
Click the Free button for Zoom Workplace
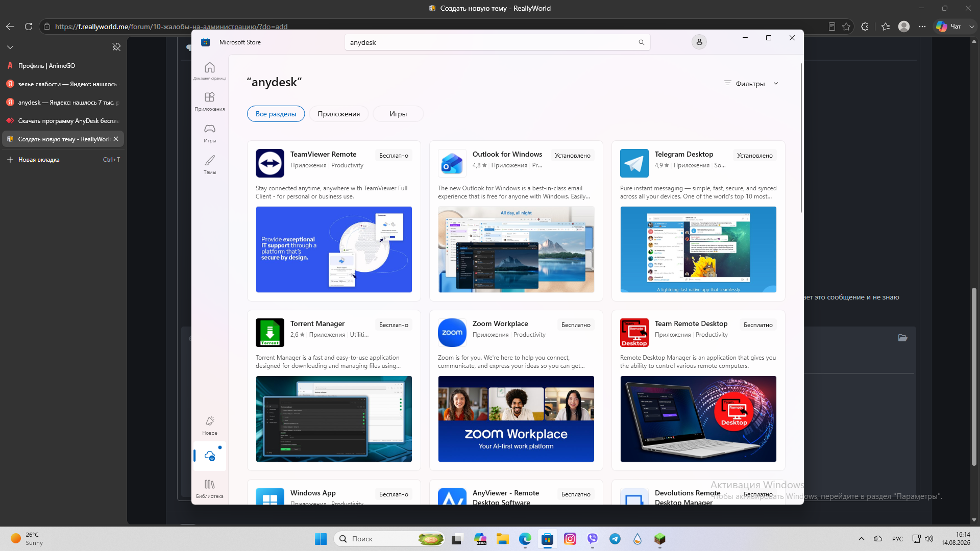click(x=576, y=325)
